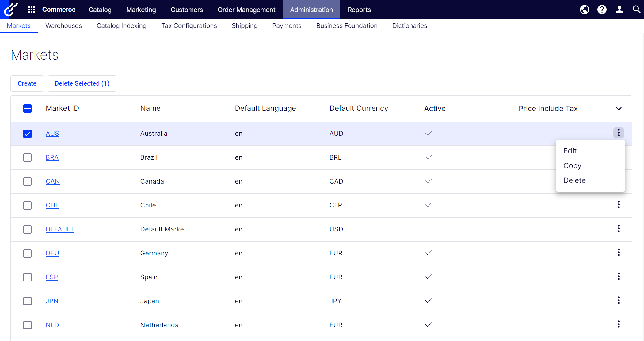644x341 pixels.
Task: Check the JPN market checkbox
Action: pos(27,301)
